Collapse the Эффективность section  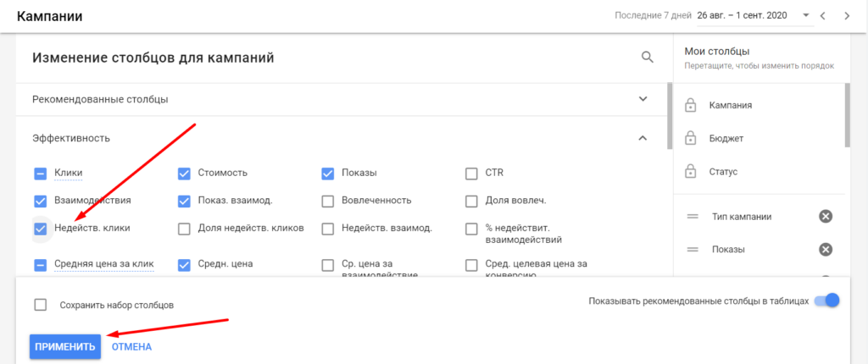[643, 138]
